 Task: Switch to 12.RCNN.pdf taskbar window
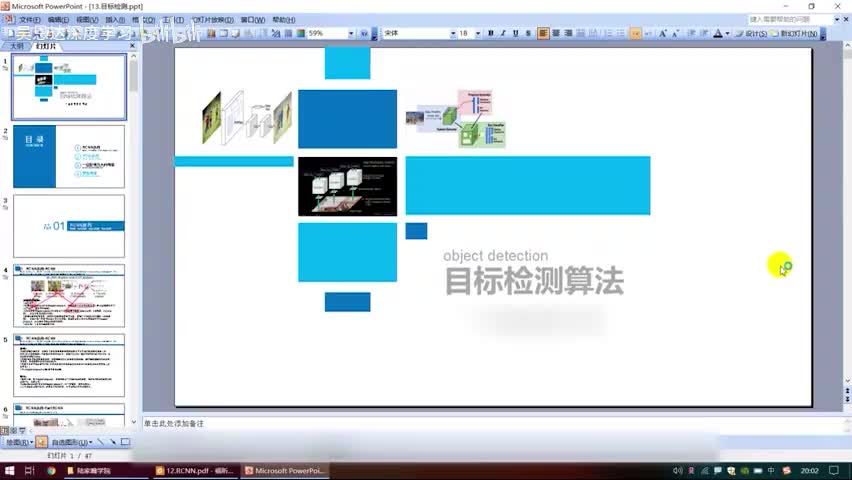point(194,471)
